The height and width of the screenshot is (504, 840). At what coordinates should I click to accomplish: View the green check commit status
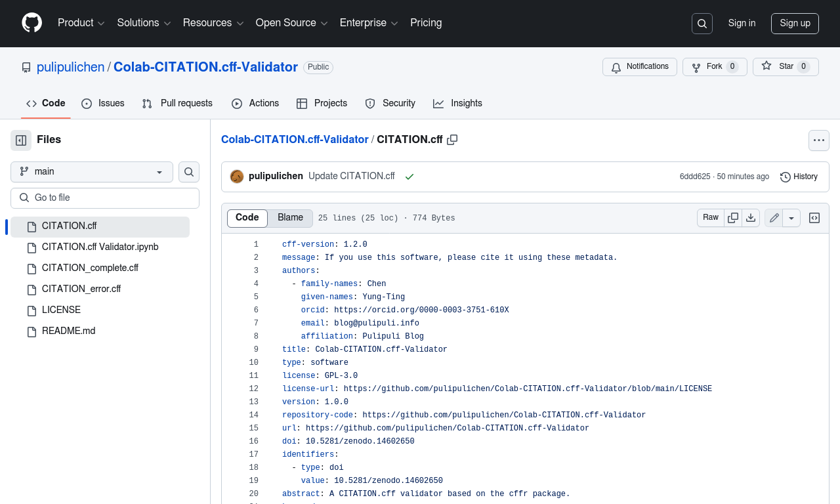409,177
